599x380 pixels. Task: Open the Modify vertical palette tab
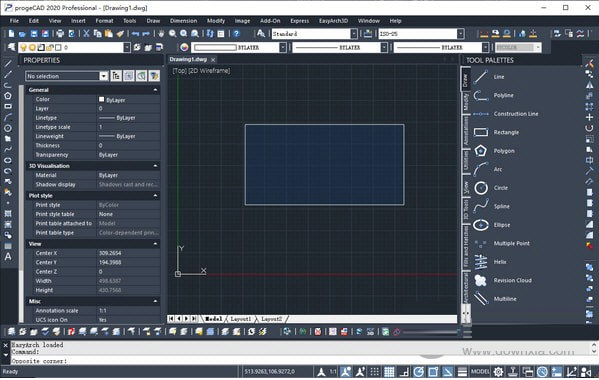[466, 102]
